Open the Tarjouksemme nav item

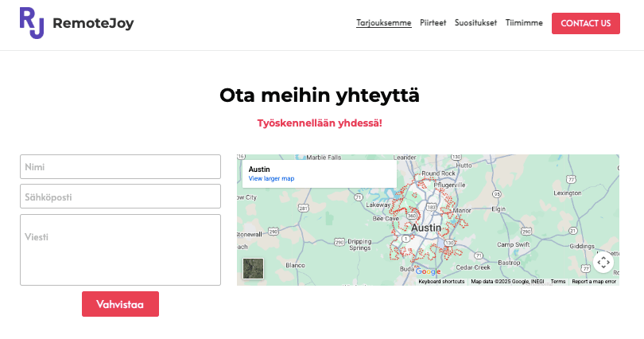[383, 23]
